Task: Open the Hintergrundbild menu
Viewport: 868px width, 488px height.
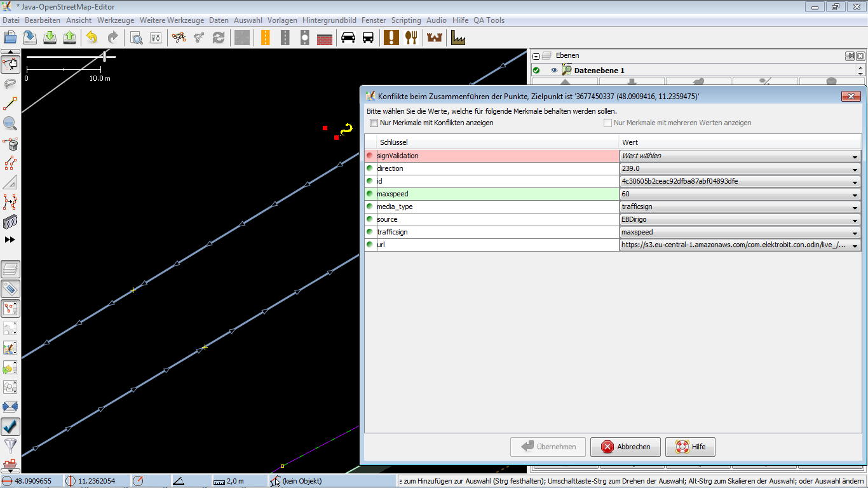Action: tap(329, 20)
